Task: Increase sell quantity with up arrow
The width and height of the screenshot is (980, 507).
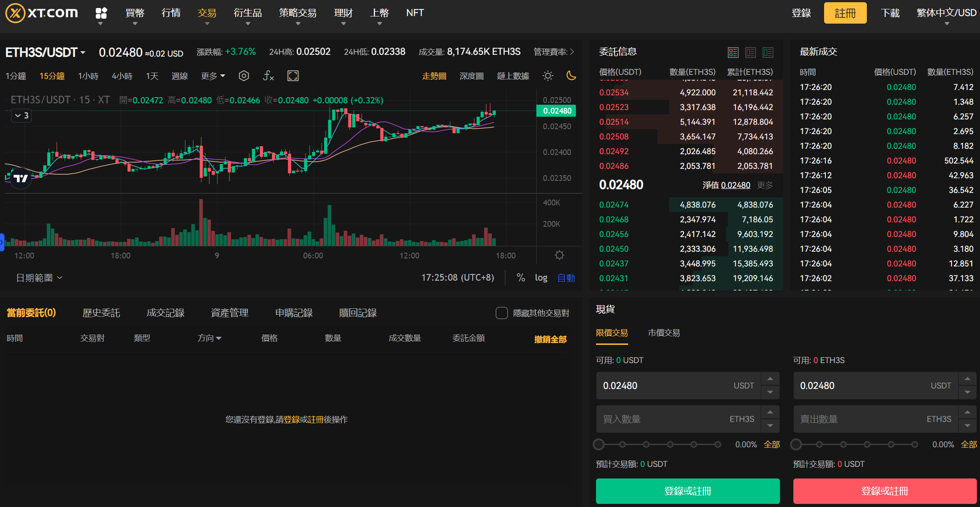Action: pos(968,412)
